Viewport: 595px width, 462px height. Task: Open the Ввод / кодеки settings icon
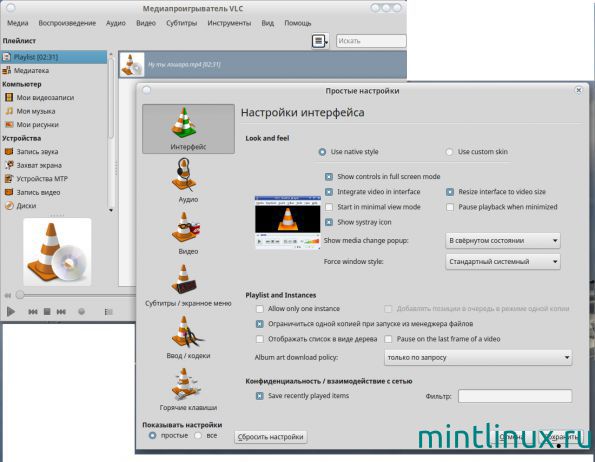[187, 332]
